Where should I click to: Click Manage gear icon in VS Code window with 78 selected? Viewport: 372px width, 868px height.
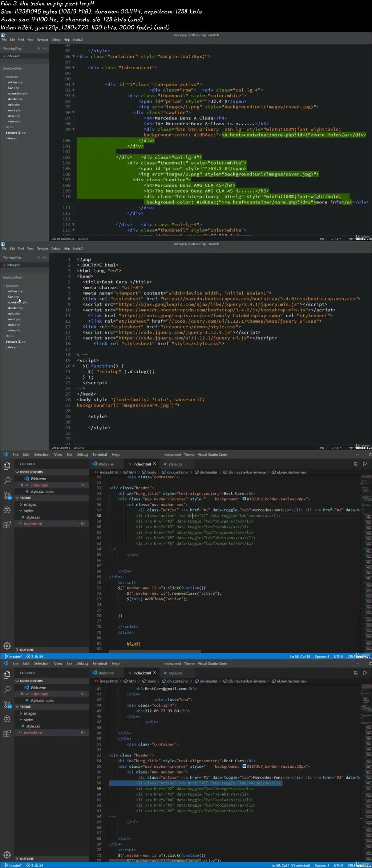point(7,855)
